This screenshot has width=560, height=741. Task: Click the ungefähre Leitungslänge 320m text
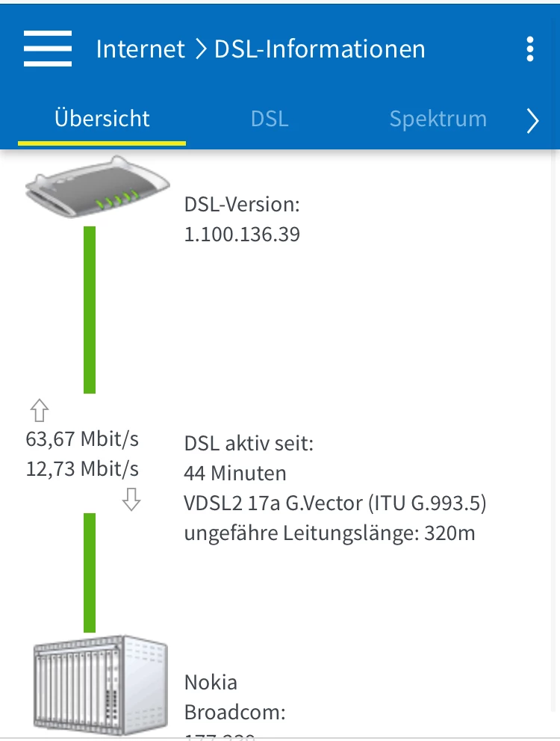click(x=329, y=533)
